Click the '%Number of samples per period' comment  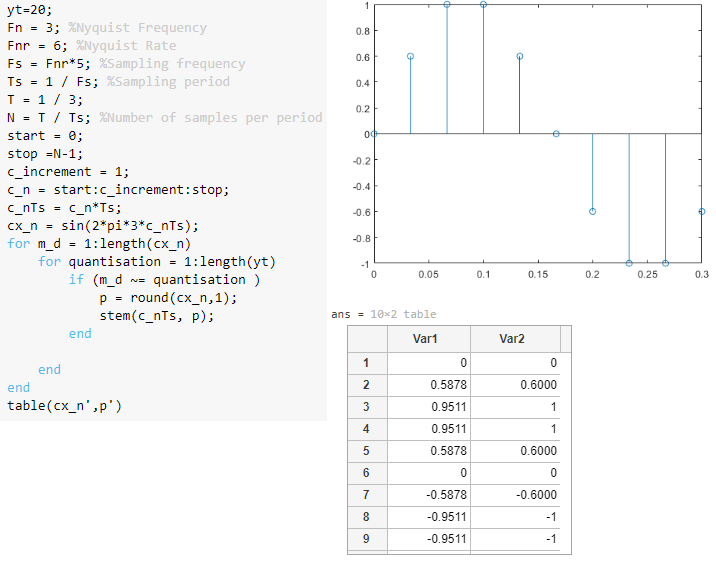[211, 118]
